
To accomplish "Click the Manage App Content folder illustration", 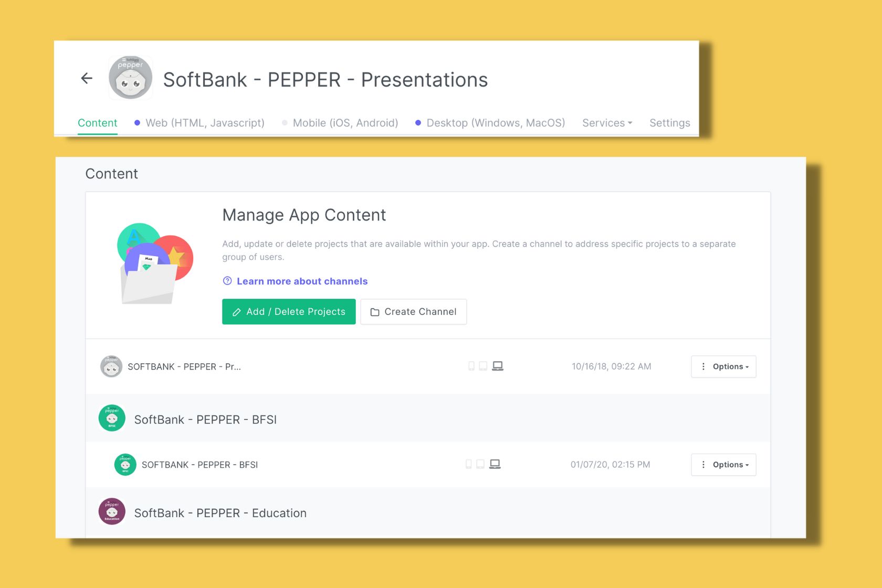I will point(153,261).
